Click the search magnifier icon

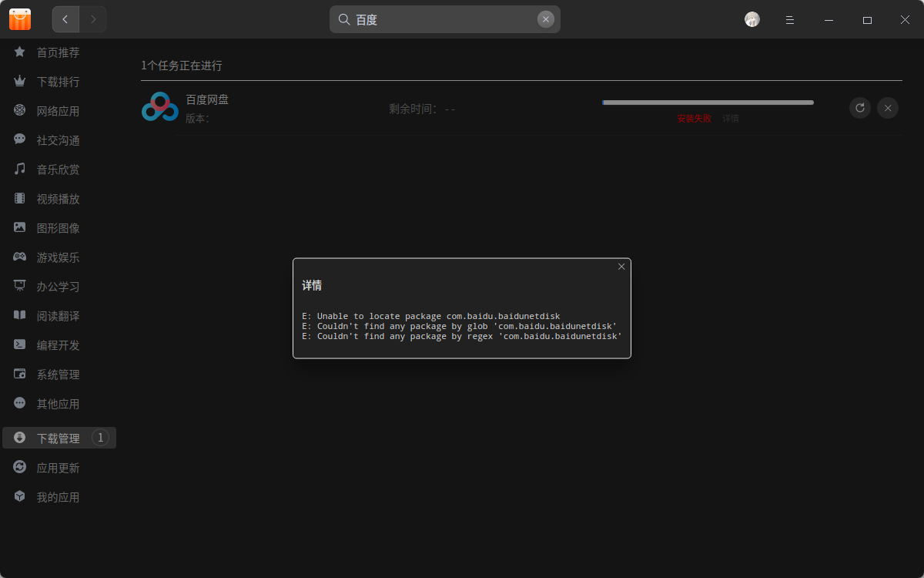344,19
